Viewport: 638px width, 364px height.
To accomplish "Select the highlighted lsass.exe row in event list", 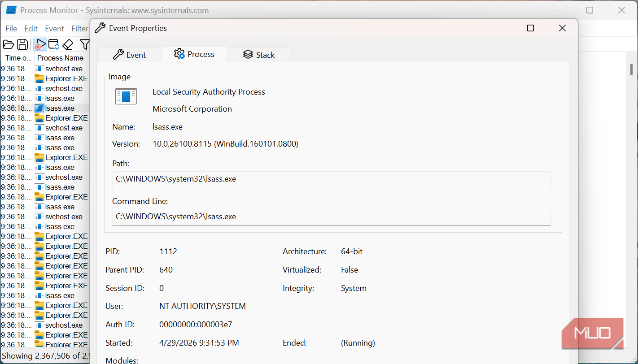I will [x=45, y=108].
